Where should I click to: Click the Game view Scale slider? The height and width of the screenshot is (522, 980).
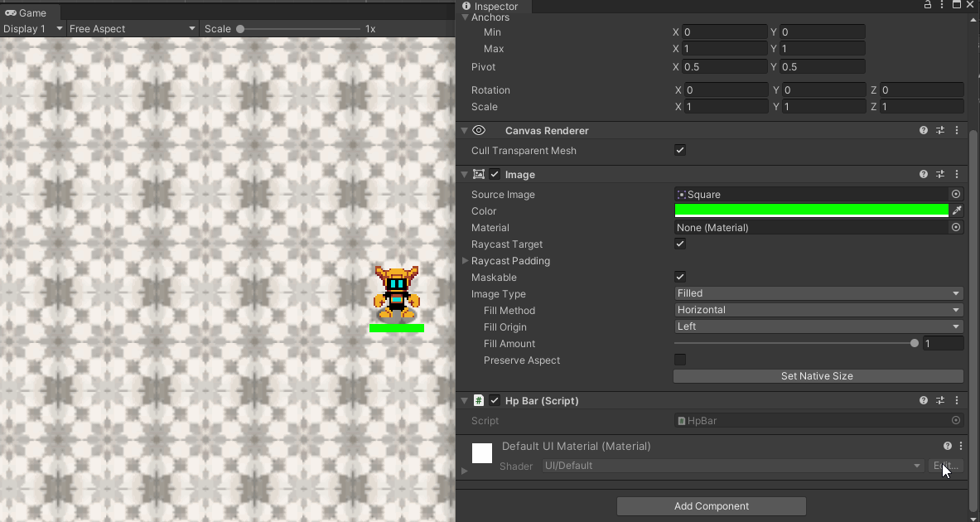[299, 29]
